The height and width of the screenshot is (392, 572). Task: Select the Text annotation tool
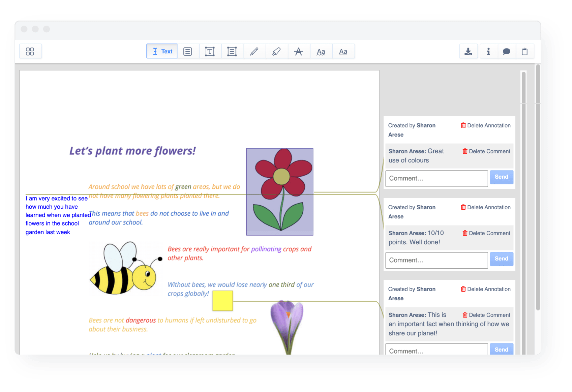coord(162,51)
